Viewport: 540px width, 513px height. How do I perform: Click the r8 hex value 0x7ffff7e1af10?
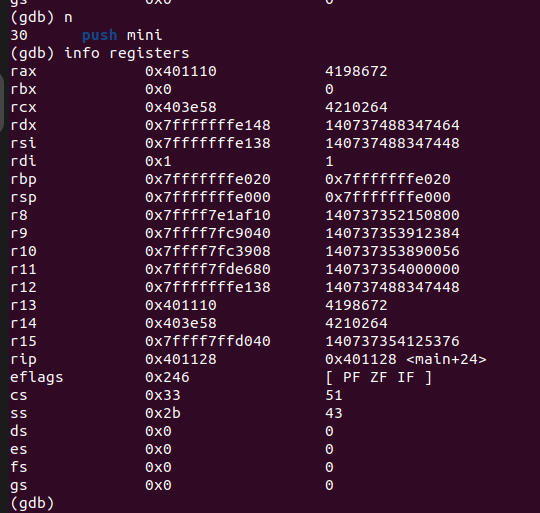coord(208,215)
